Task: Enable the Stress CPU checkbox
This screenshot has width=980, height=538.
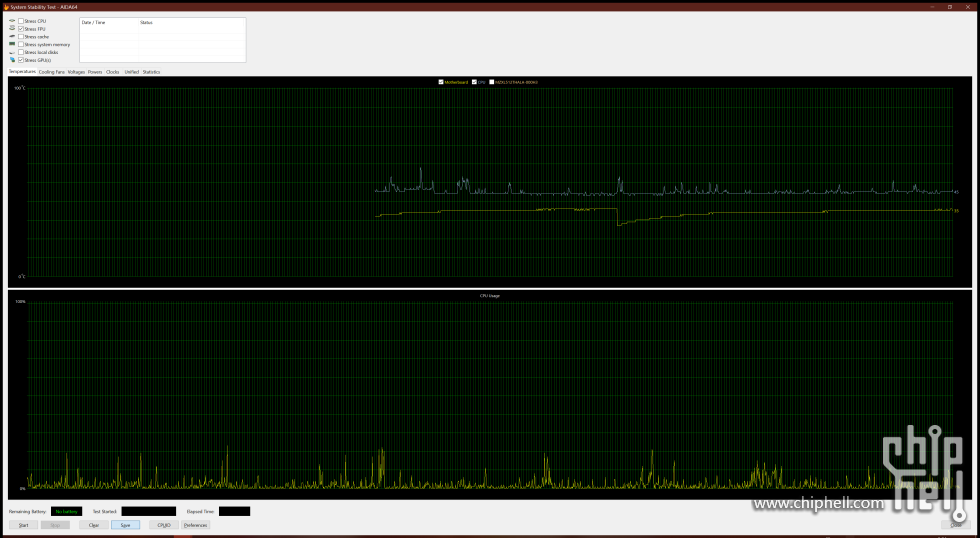Action: [x=21, y=21]
